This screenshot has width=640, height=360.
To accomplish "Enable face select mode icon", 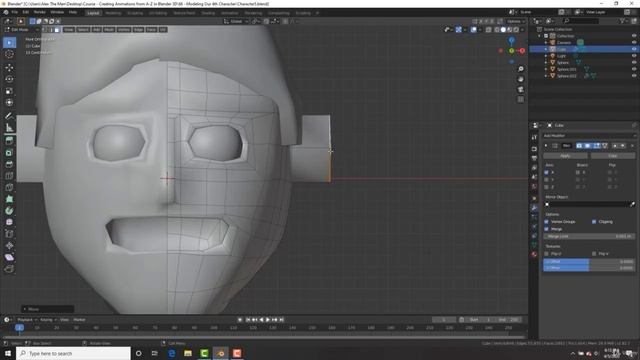I will click(57, 30).
